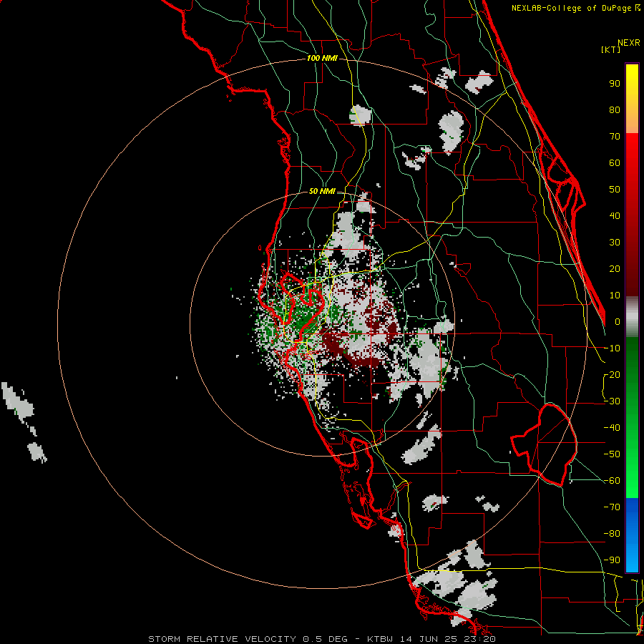Select the -70 value on the velocity scale
Screen dimensions: 644x644
click(612, 507)
